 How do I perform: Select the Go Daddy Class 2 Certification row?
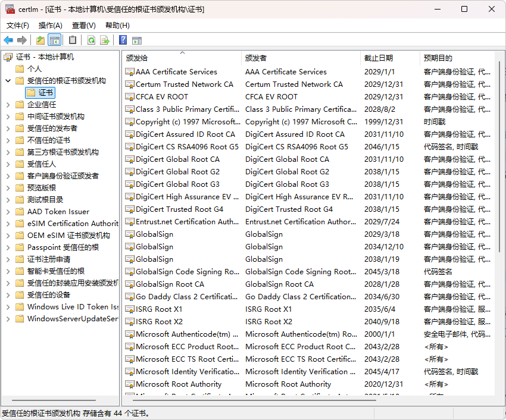coord(309,297)
